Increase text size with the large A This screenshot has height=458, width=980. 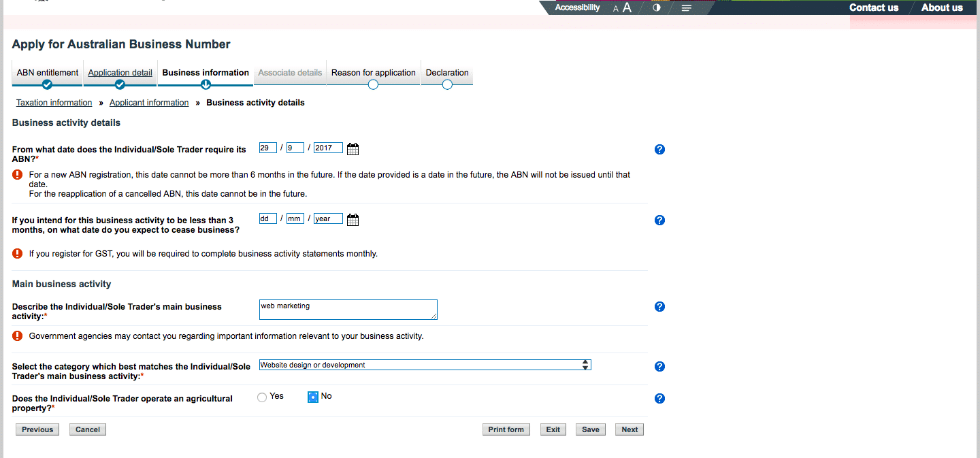point(627,8)
